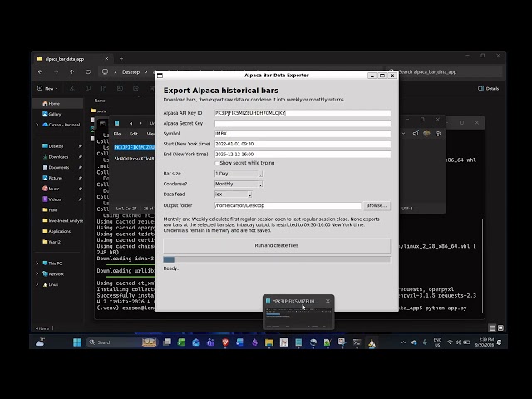Open the Bar size dropdown
This screenshot has height=399, width=532.
click(239, 174)
